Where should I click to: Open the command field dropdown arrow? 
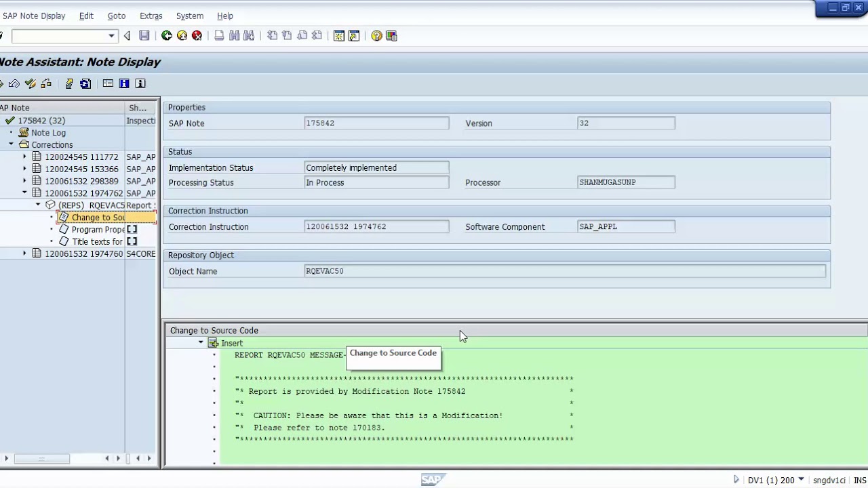coord(111,36)
